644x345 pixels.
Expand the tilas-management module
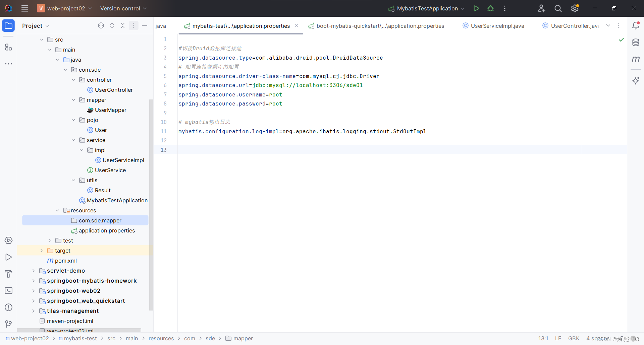33,311
